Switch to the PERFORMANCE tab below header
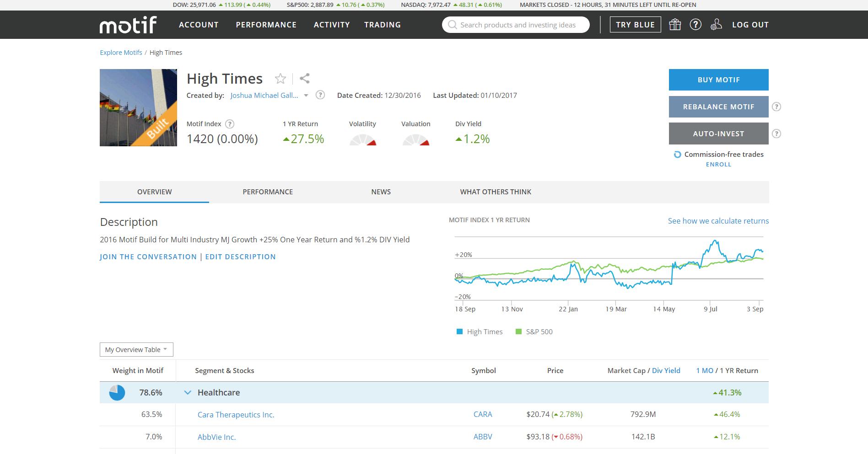Image resolution: width=868 pixels, height=454 pixels. coord(268,192)
